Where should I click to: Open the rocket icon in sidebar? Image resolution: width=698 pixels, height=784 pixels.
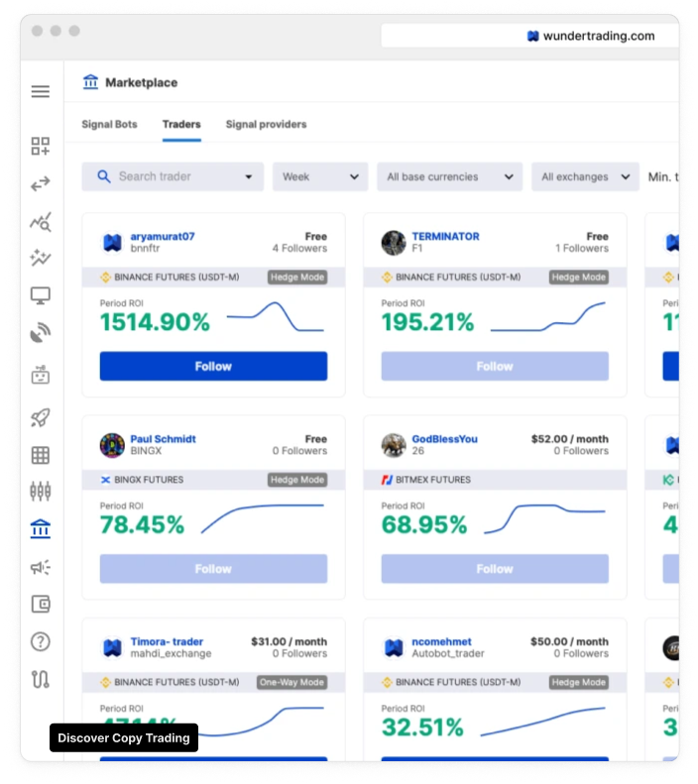41,418
